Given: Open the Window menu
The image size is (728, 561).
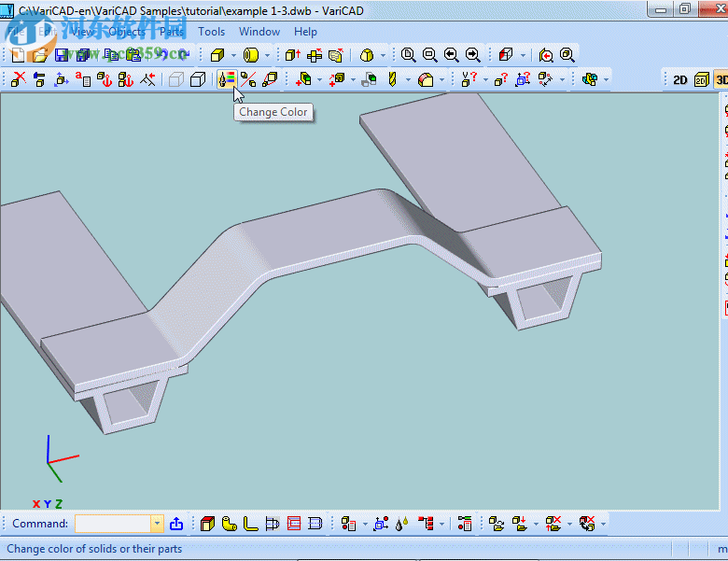Looking at the screenshot, I should [x=259, y=31].
